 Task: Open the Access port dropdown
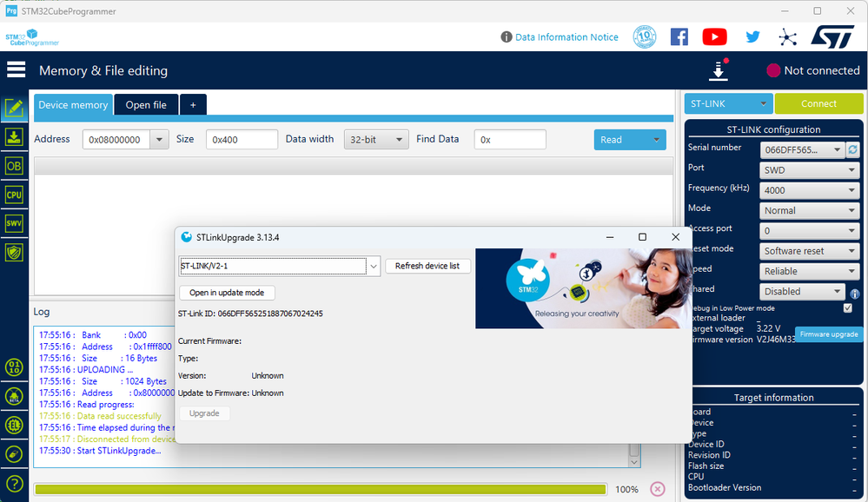pyautogui.click(x=809, y=231)
